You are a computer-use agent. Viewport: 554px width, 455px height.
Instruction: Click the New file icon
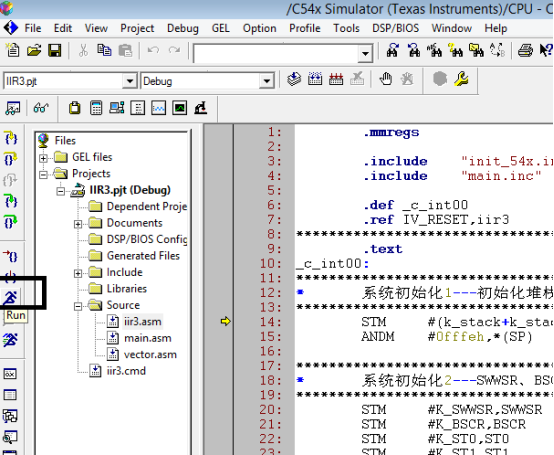pyautogui.click(x=13, y=50)
